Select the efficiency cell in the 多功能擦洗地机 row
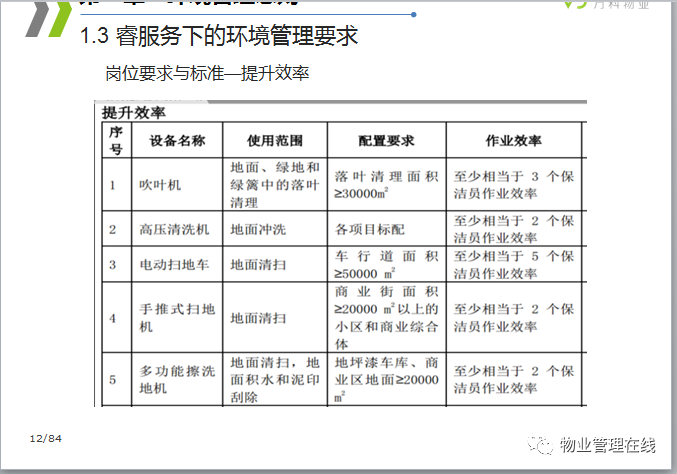 [513, 379]
